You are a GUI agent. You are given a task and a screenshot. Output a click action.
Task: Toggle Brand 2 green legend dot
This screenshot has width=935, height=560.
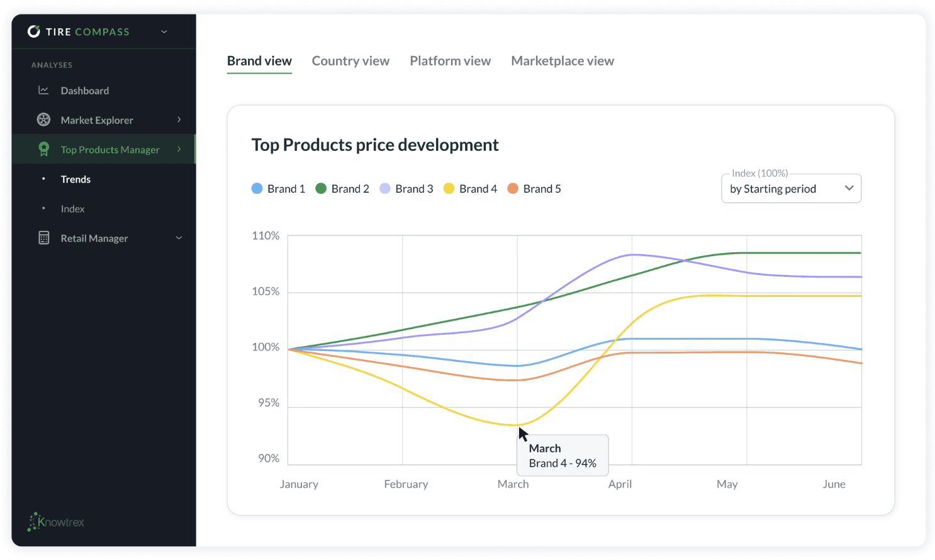coord(321,189)
